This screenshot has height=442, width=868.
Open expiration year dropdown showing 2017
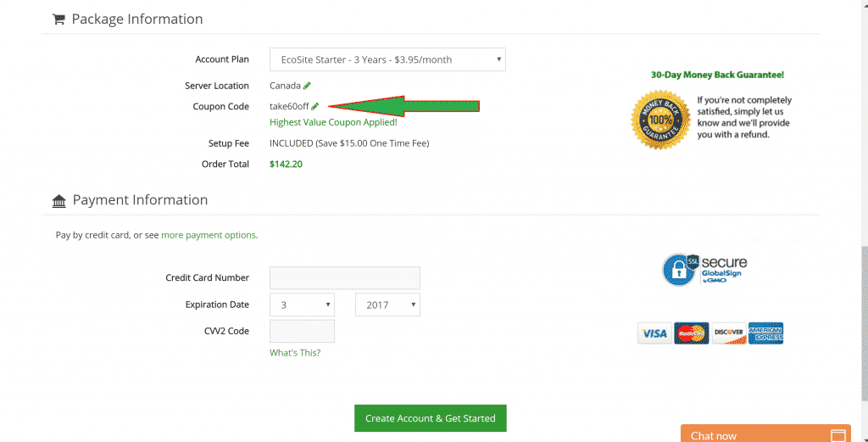(387, 305)
